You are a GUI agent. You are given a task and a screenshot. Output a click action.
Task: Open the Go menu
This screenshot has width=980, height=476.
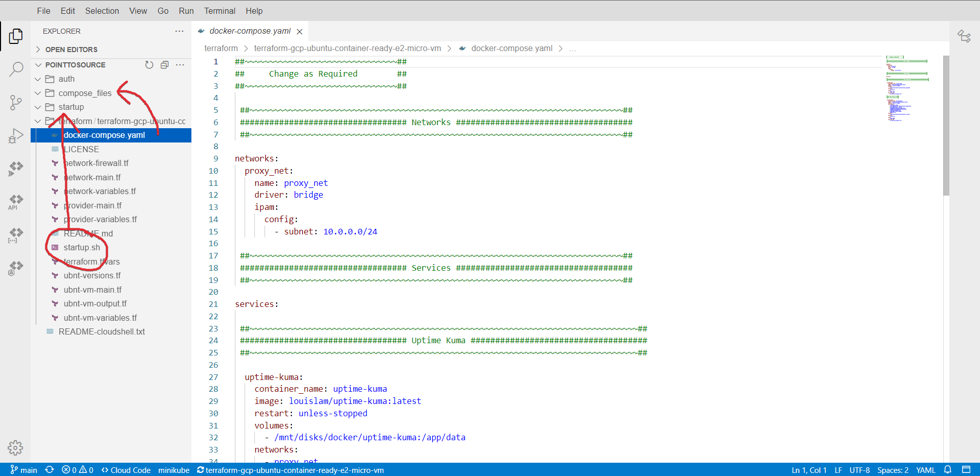point(163,11)
